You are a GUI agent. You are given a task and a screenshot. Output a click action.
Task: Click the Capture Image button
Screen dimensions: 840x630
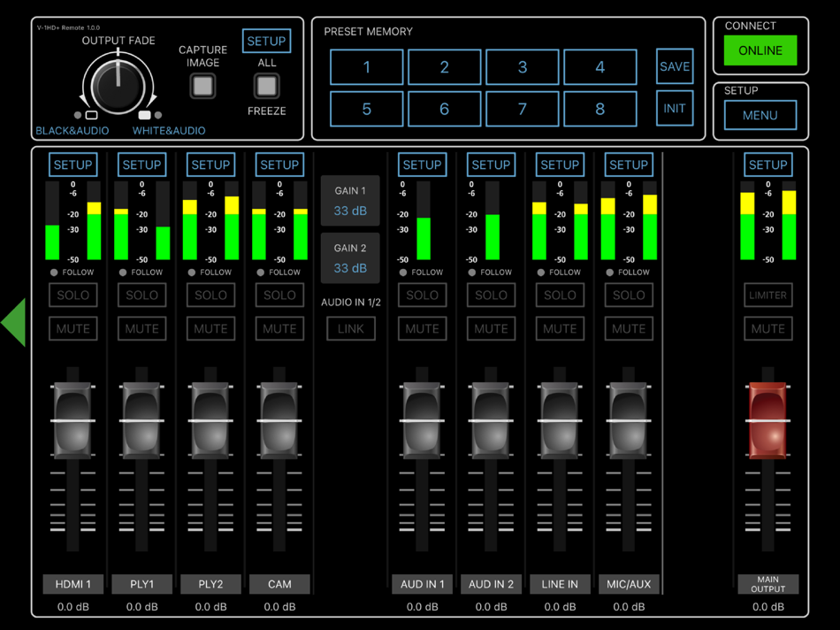point(202,86)
